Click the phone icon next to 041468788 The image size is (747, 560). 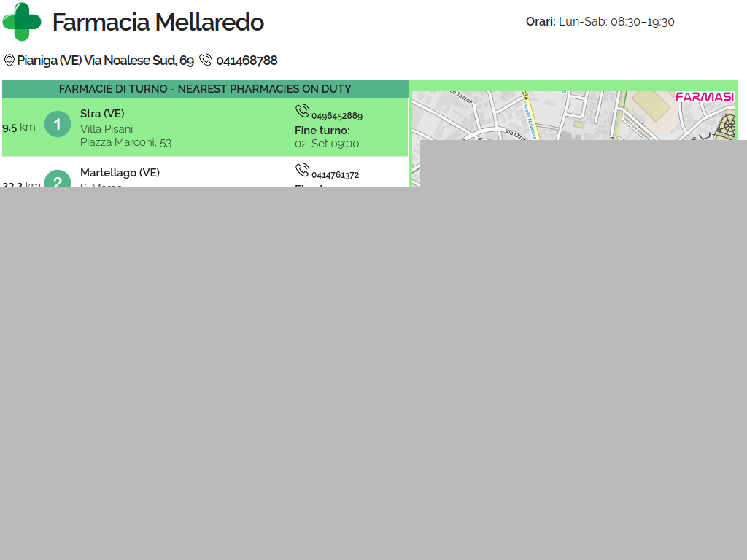pos(206,61)
